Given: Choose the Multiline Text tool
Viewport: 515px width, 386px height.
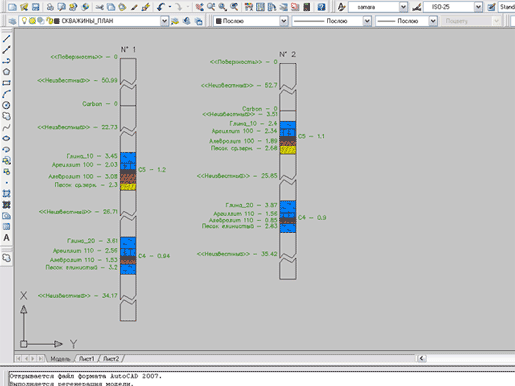Looking at the screenshot, I should pyautogui.click(x=6, y=238).
